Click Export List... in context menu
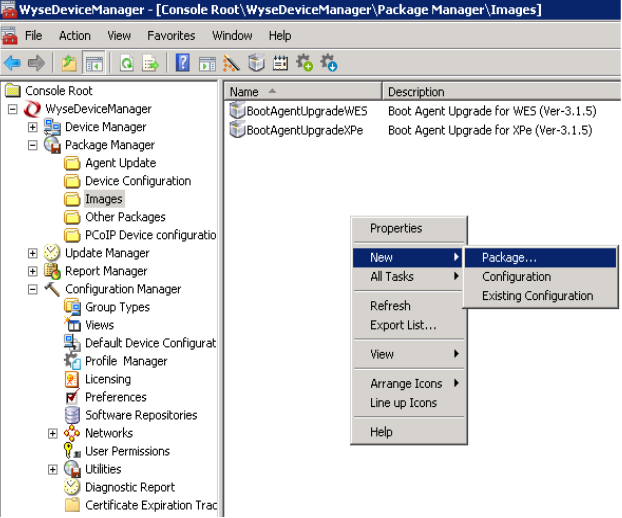The image size is (622, 518). click(403, 325)
